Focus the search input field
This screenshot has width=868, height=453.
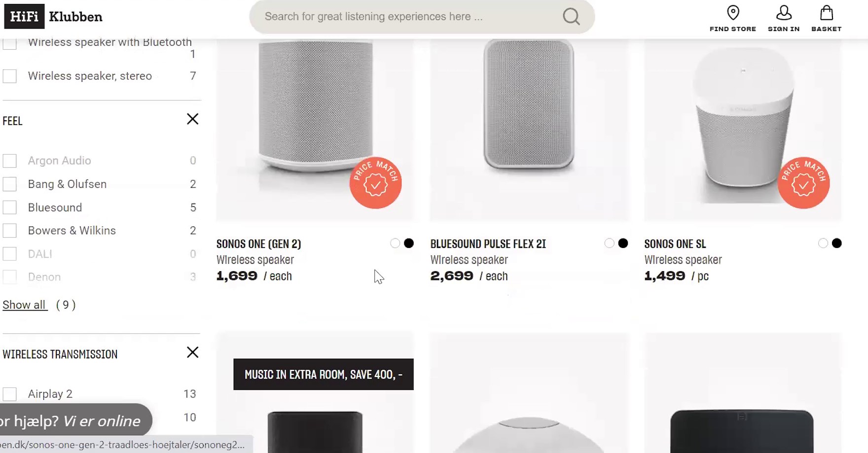click(x=404, y=17)
